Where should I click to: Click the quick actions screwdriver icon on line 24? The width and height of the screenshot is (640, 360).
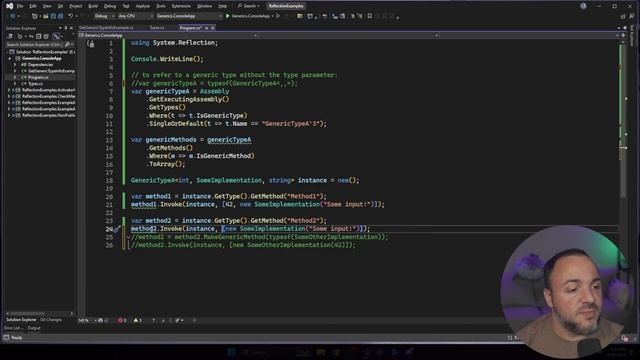tap(117, 229)
